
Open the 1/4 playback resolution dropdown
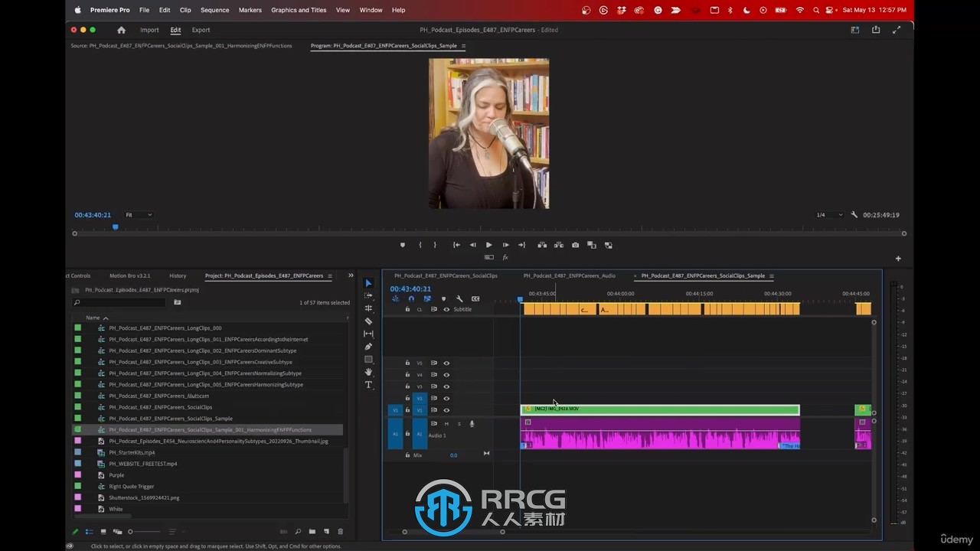[829, 215]
